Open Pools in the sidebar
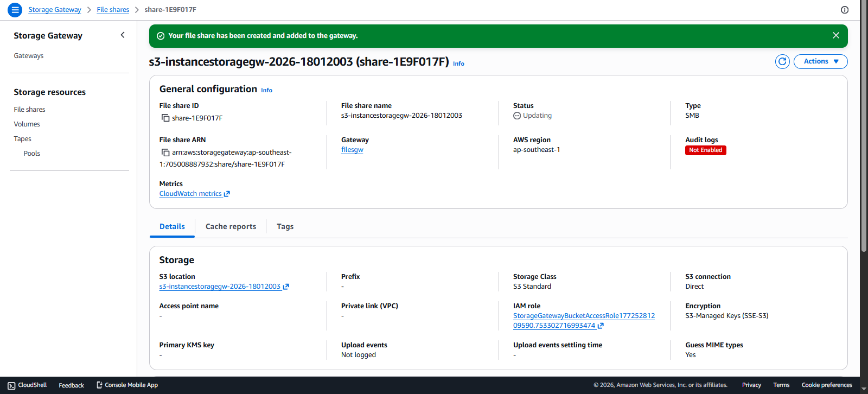 [32, 154]
